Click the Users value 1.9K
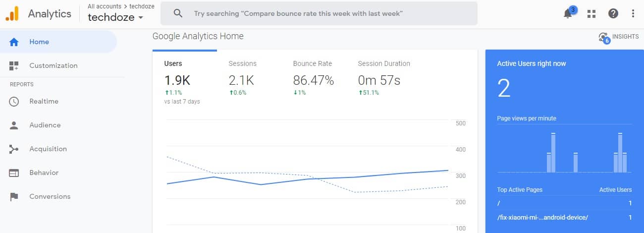The width and height of the screenshot is (644, 233). [x=177, y=80]
